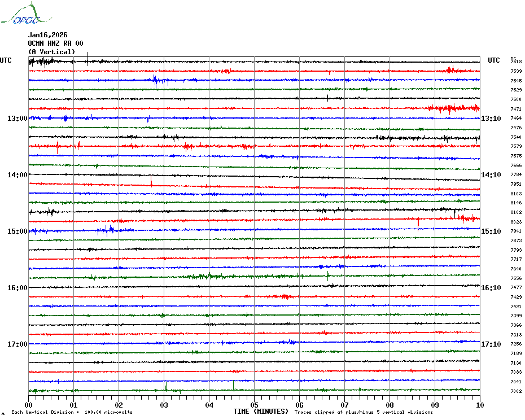Click the 10 minute axis tick label
Viewport: 525px width, 420px height.
pyautogui.click(x=480, y=405)
